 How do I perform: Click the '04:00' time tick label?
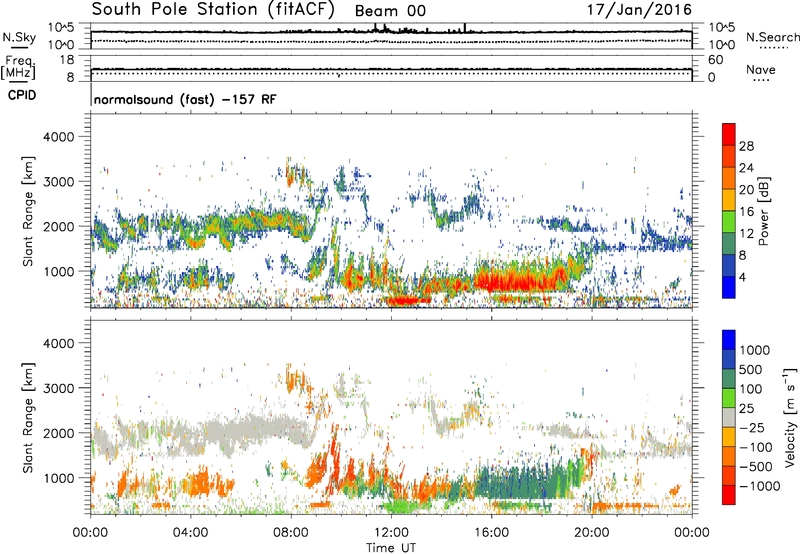[x=190, y=533]
